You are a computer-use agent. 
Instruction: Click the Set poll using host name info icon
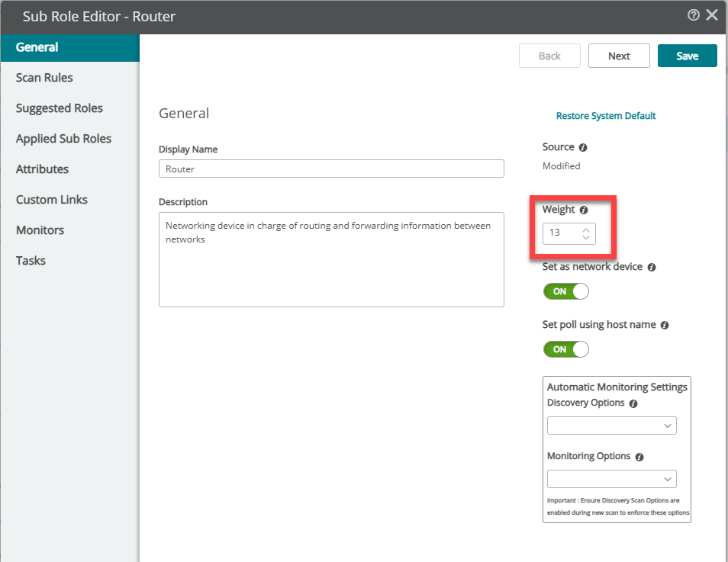665,326
